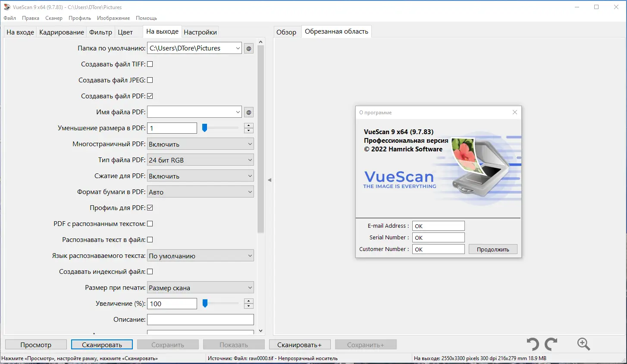This screenshot has width=627, height=364.
Task: Open the Имя файла PDF dropdown
Action: (238, 112)
